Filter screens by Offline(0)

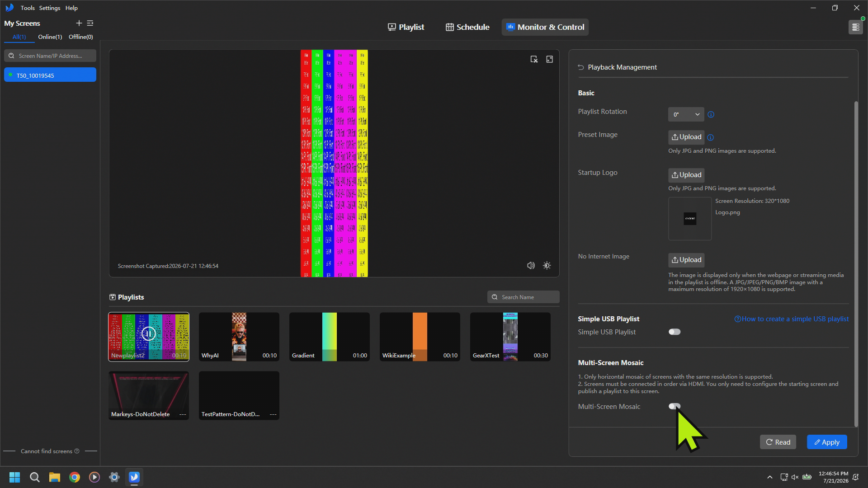tap(81, 37)
